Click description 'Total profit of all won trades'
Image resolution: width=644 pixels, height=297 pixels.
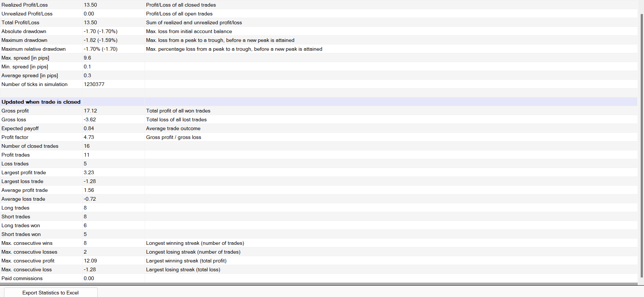click(x=178, y=111)
